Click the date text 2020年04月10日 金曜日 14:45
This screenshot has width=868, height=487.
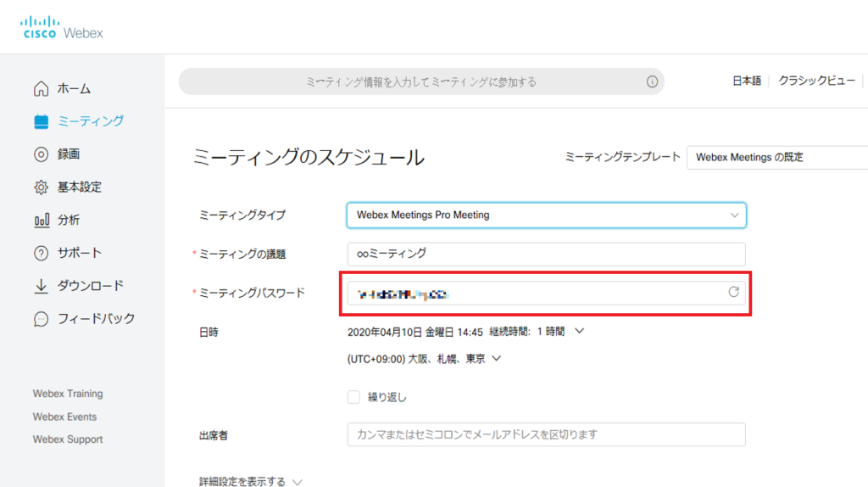point(415,332)
